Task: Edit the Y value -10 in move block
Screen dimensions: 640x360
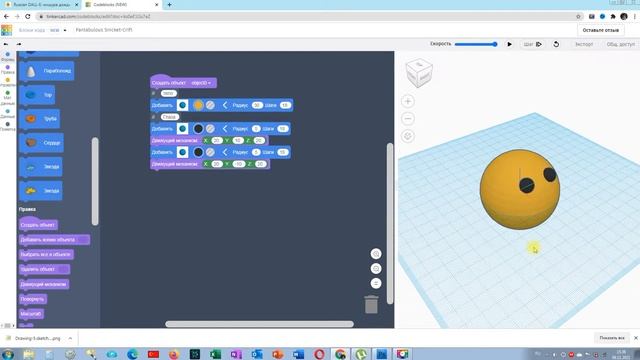Action: click(239, 164)
